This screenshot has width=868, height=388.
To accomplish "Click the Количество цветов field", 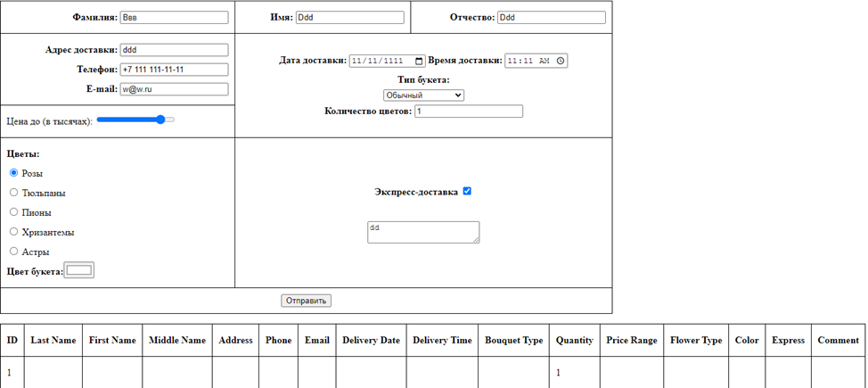I will click(468, 111).
